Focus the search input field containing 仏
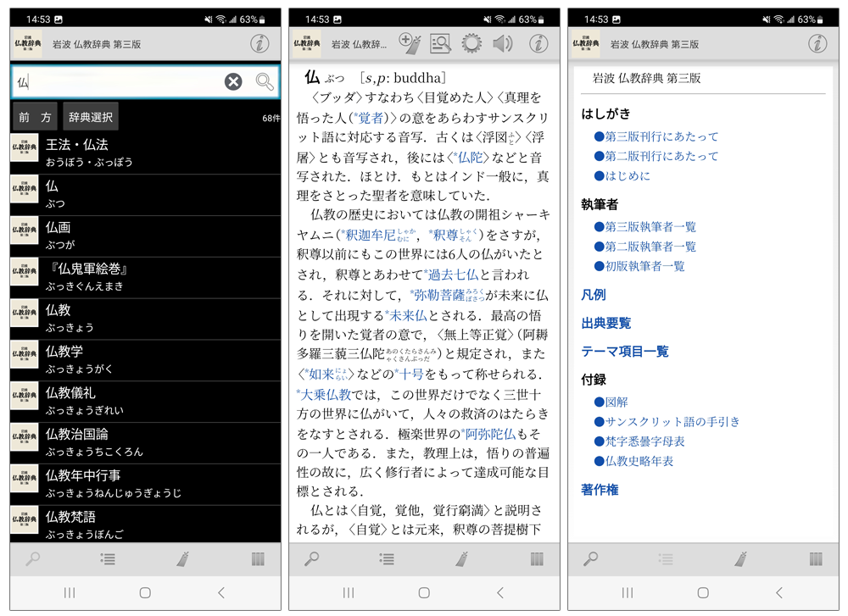 tap(119, 81)
